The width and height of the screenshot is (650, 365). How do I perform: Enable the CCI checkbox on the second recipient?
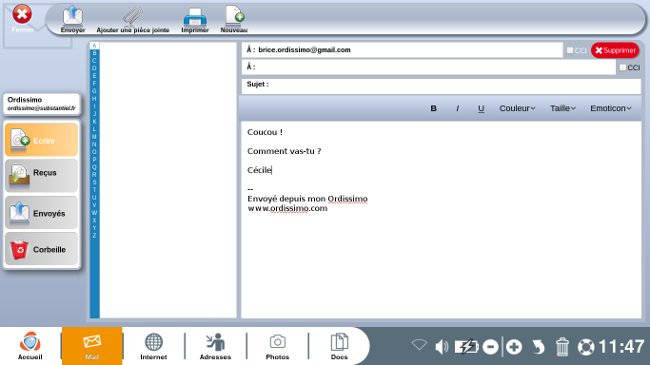[623, 67]
